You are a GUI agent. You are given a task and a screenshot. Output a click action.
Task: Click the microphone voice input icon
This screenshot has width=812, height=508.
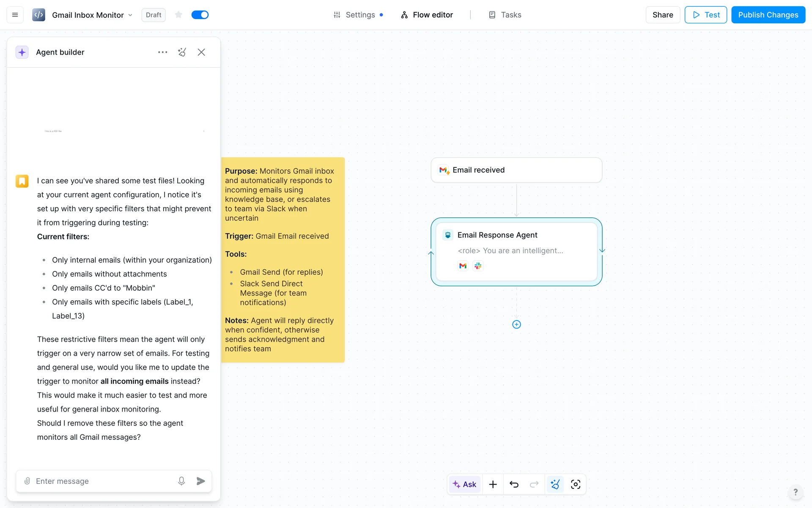pos(181,481)
